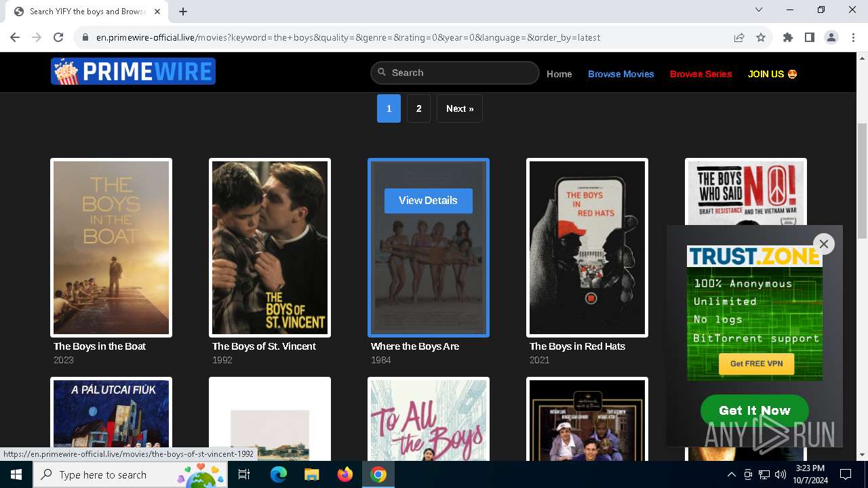The width and height of the screenshot is (868, 488).
Task: Open Chrome profile avatar
Action: [831, 37]
